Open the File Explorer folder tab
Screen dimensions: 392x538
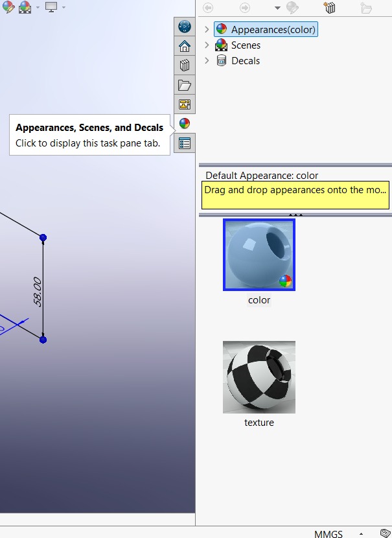(x=185, y=85)
